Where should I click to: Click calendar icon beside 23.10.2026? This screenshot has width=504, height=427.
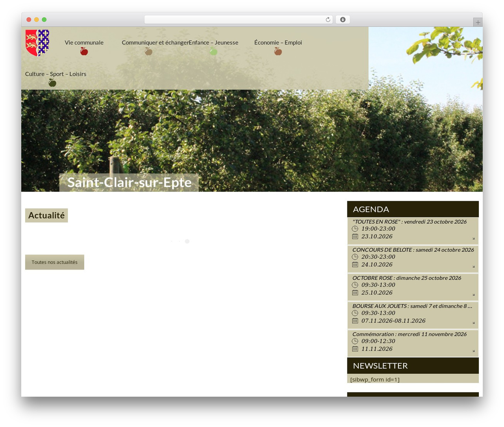point(355,236)
